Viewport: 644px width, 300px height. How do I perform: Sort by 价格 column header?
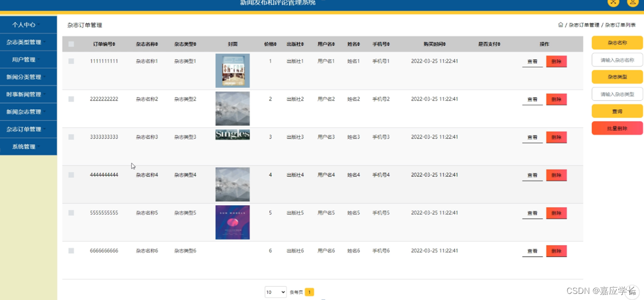pyautogui.click(x=270, y=44)
